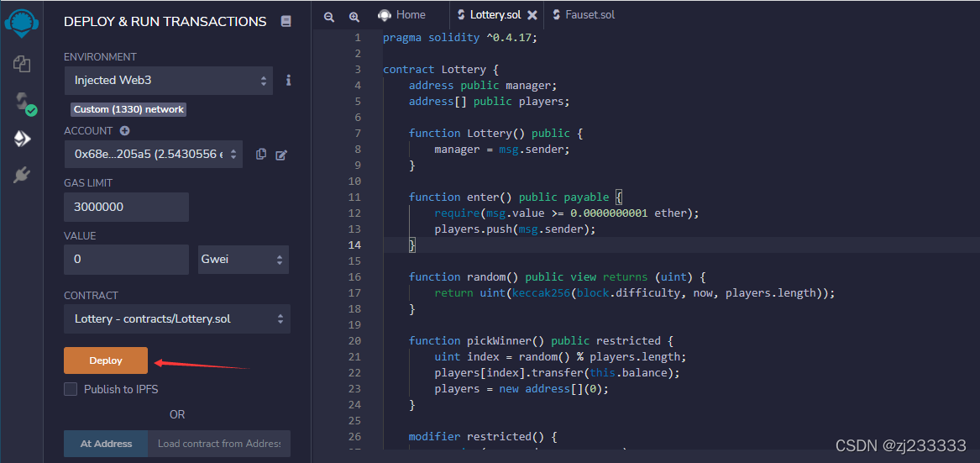Zoom in the editor font
The width and height of the screenshot is (980, 463).
pos(354,17)
